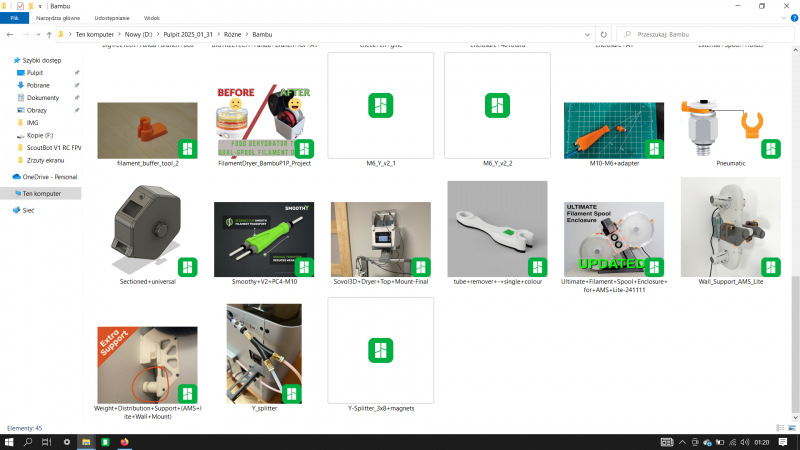Screen dimensions: 800x450
Task: Open the Task View taskbar icon
Action: pos(46,442)
